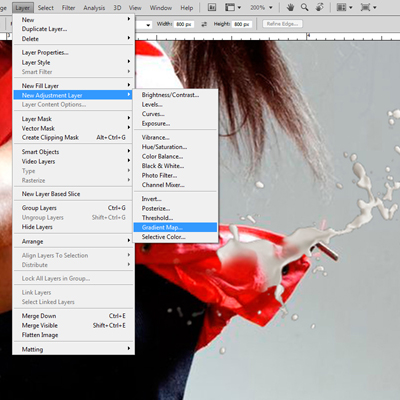
Task: Launch Bridge via the Br icon
Action: click(212, 7)
